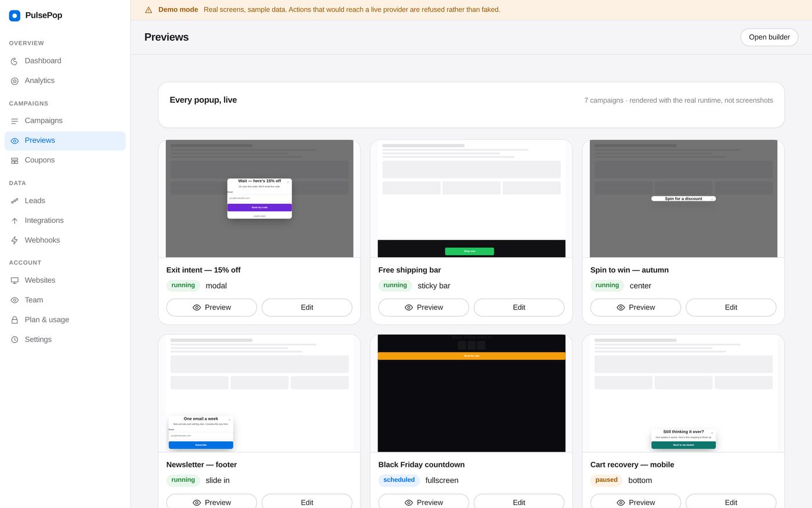Open the Leads data page
This screenshot has width=812, height=508.
click(x=65, y=201)
